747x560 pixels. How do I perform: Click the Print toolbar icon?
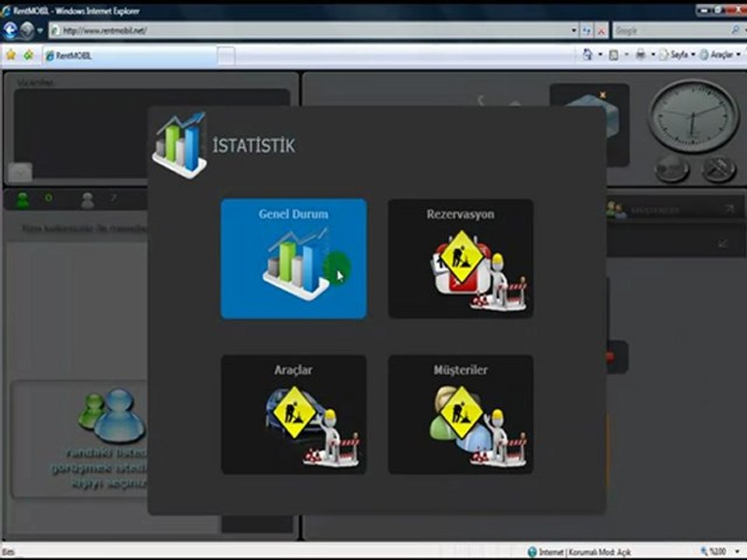[640, 55]
